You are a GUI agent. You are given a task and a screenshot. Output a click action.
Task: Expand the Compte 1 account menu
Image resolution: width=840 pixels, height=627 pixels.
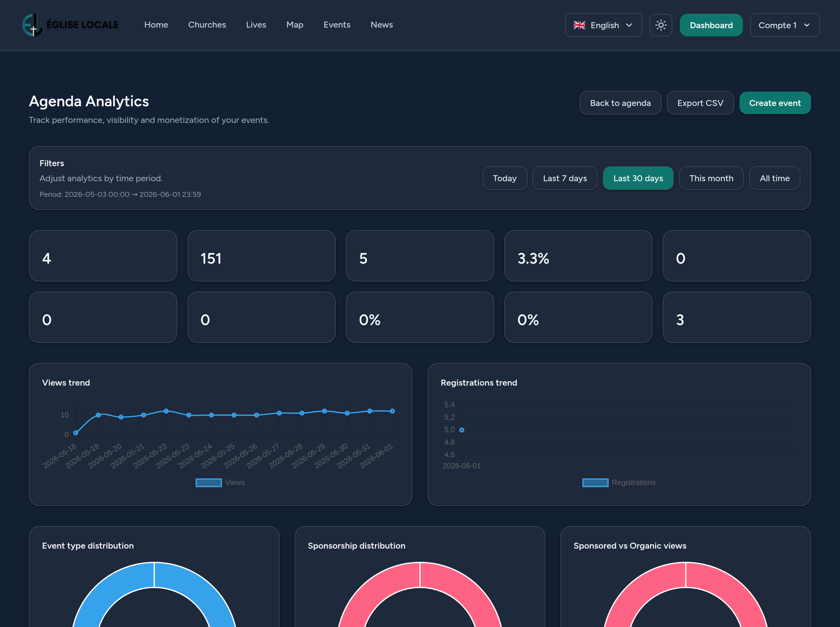coord(785,25)
